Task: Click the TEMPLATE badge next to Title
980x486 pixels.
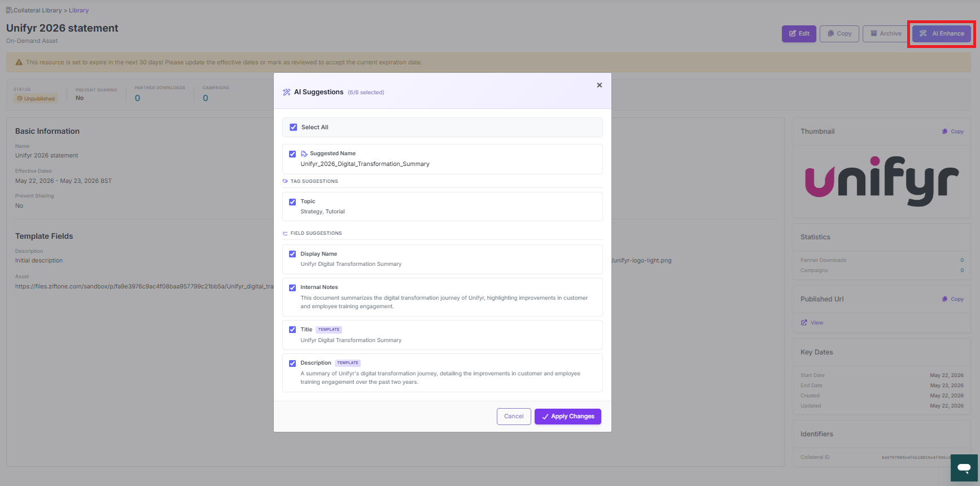Action: tap(329, 330)
